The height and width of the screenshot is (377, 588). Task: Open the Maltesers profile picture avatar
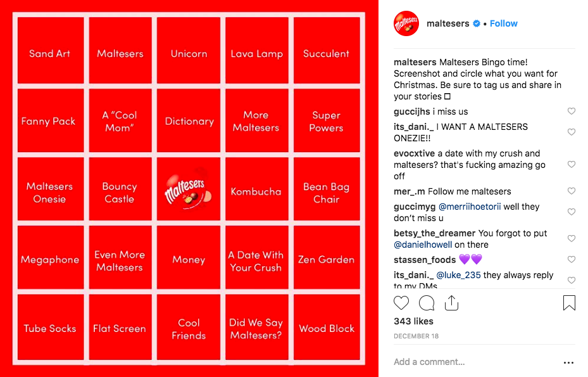point(406,23)
